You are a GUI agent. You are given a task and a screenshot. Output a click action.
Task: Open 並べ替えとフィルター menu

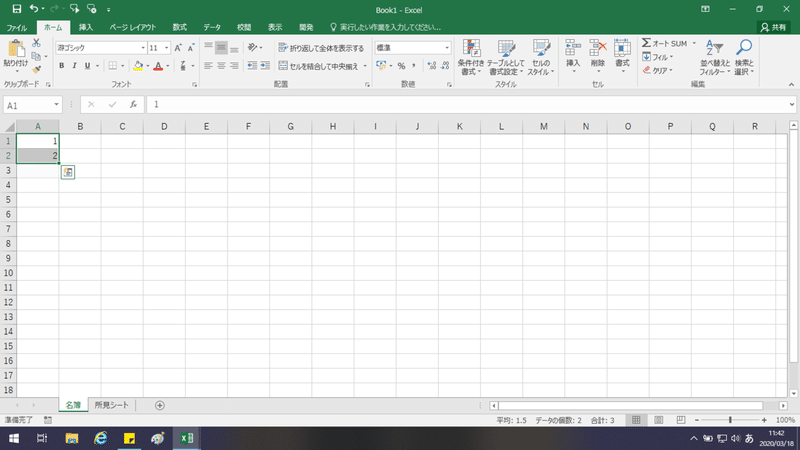click(x=715, y=57)
